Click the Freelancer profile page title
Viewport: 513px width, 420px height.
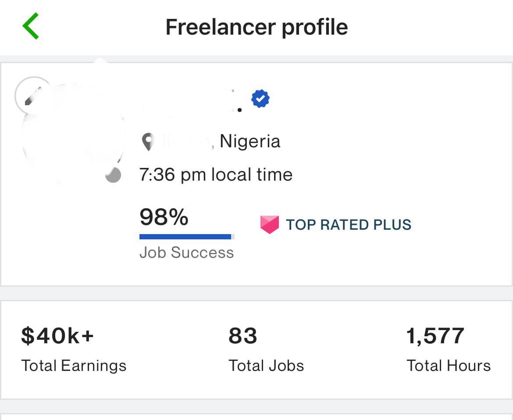click(257, 27)
